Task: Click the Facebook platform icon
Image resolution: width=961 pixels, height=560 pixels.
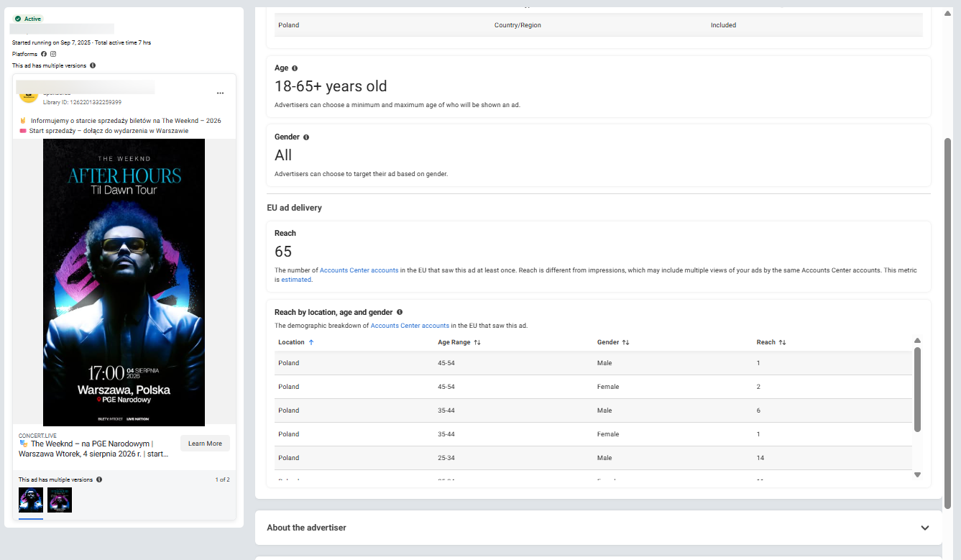Action: (44, 54)
